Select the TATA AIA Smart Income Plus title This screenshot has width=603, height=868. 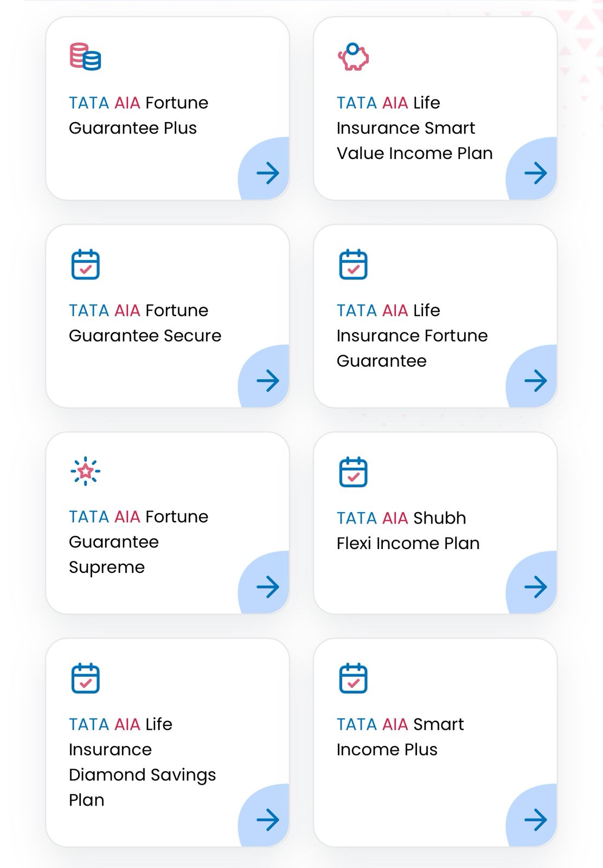[x=400, y=737]
